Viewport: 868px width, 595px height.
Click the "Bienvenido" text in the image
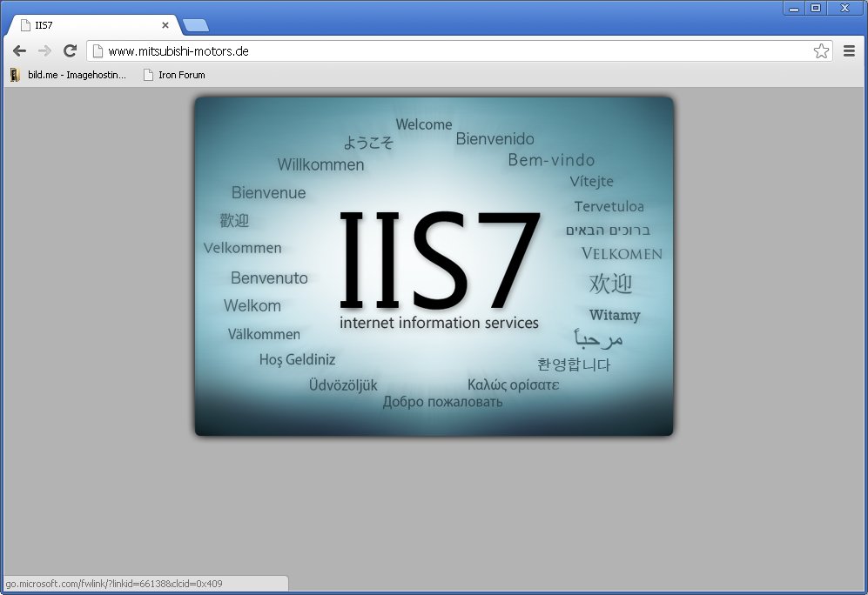[x=495, y=139]
